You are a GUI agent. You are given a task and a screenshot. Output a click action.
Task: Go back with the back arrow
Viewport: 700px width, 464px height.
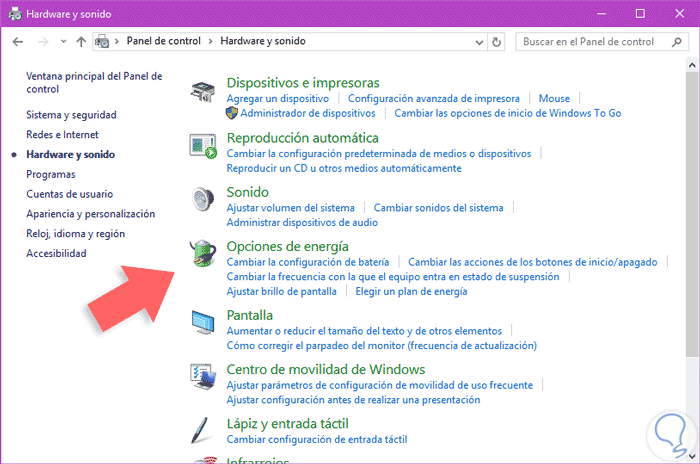point(18,42)
